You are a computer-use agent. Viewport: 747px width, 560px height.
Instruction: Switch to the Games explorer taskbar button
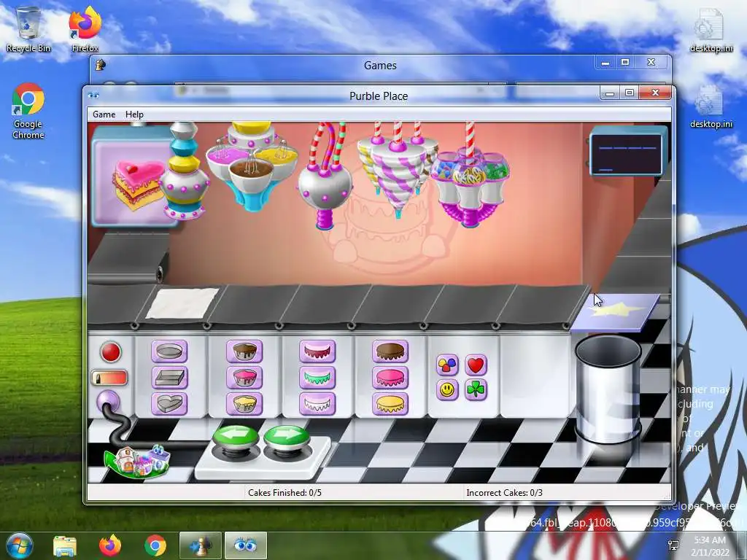point(200,545)
